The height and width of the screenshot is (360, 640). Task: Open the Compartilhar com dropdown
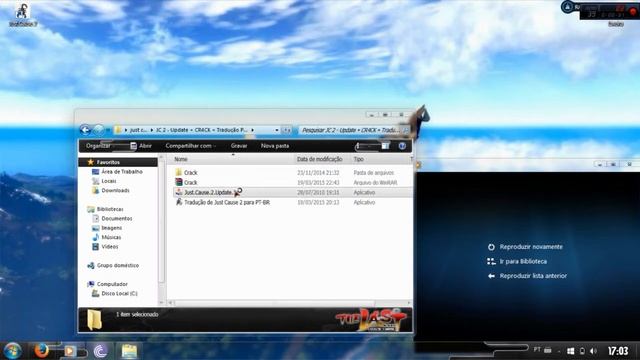[190, 146]
